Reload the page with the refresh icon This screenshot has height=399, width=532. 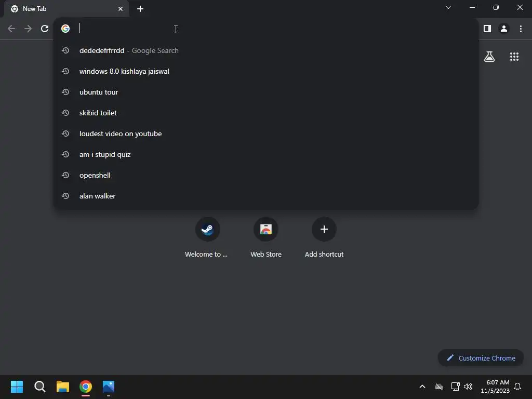[x=45, y=29]
